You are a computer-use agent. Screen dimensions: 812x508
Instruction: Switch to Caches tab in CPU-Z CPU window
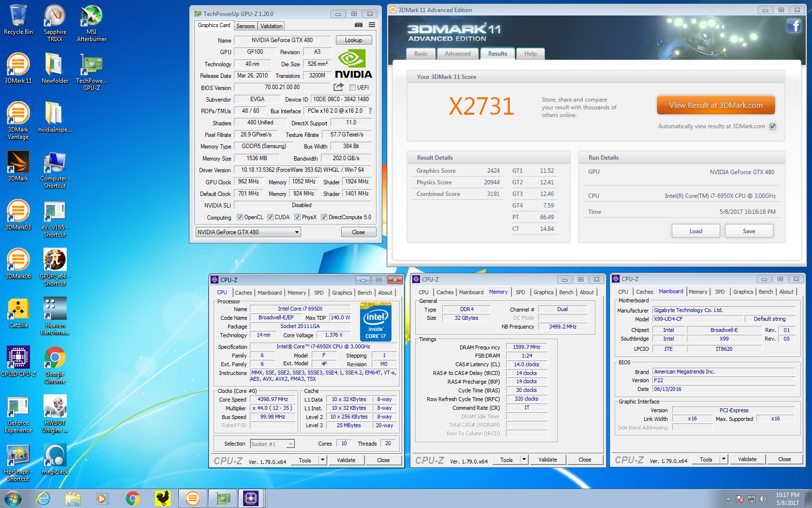click(244, 293)
